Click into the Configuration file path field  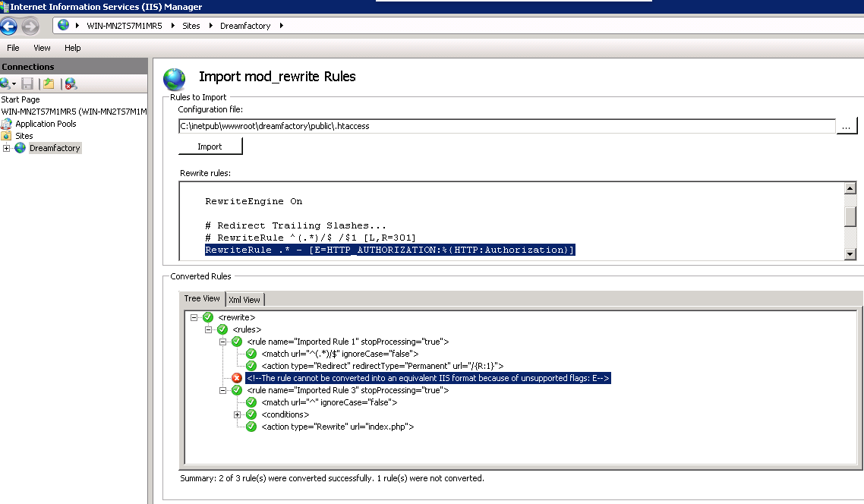pos(507,126)
